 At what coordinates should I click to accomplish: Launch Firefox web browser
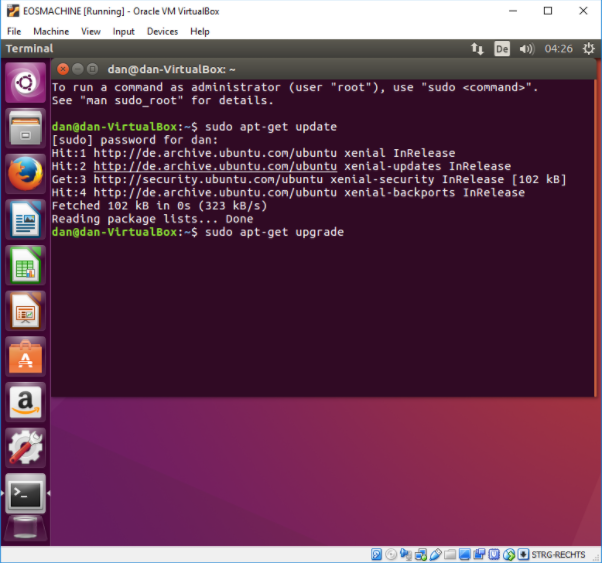point(25,174)
